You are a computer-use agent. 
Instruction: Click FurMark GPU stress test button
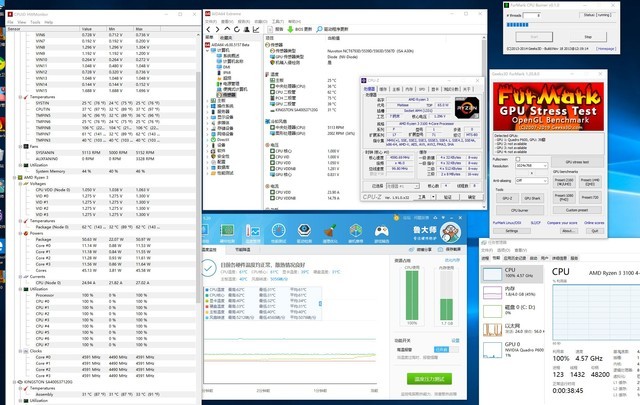[577, 162]
